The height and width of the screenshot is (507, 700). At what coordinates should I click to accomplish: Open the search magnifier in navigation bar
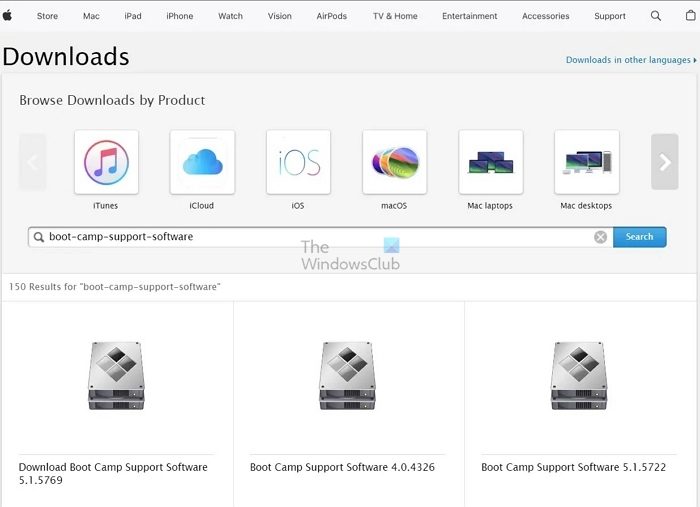point(655,16)
